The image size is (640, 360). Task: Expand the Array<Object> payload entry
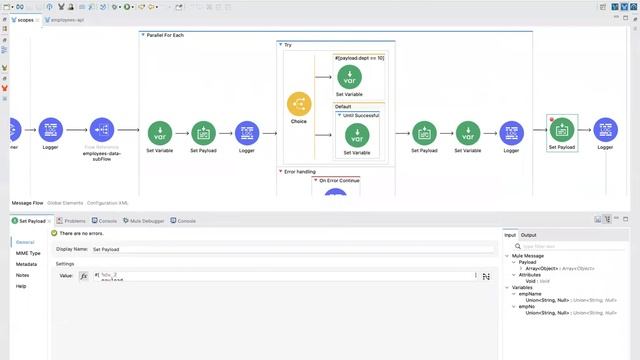click(x=521, y=269)
